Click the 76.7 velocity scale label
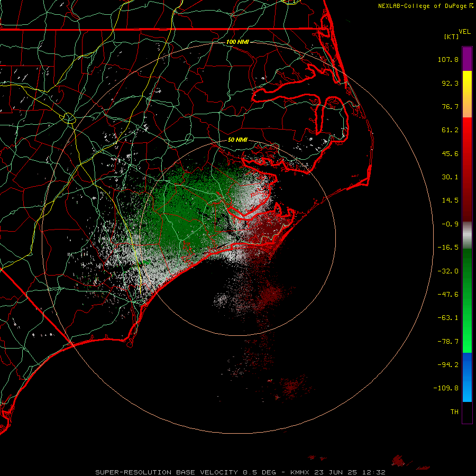The image size is (476, 476). point(450,106)
